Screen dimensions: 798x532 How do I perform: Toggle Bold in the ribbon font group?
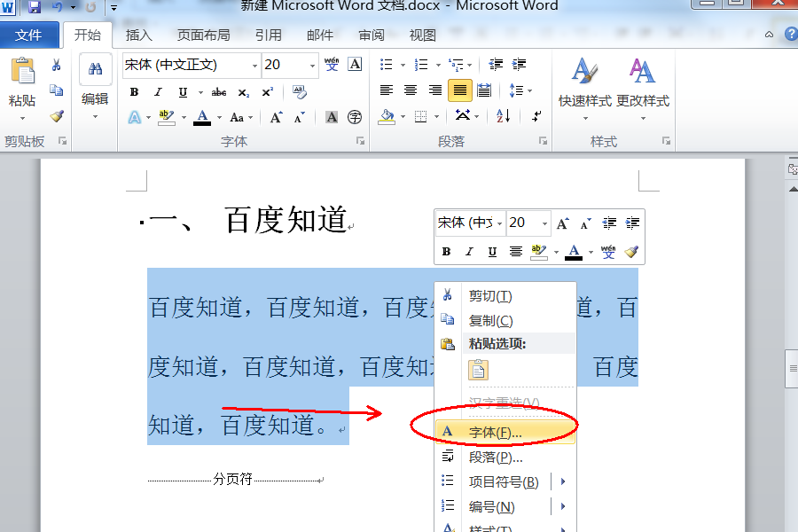pyautogui.click(x=135, y=92)
